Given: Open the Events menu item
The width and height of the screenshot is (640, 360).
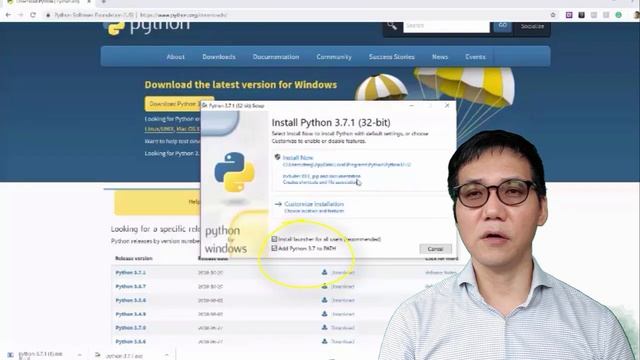Looking at the screenshot, I should coord(476,57).
